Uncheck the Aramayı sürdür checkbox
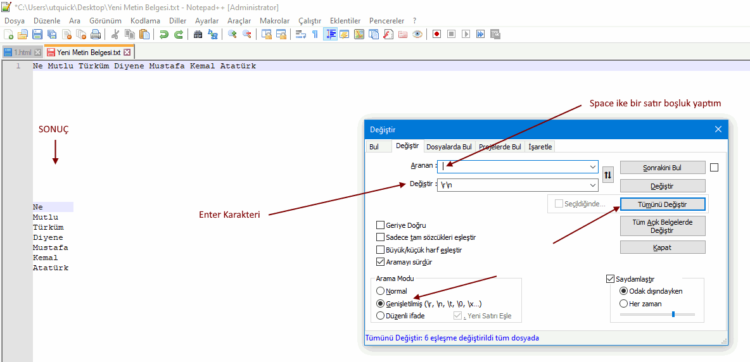 tap(380, 262)
